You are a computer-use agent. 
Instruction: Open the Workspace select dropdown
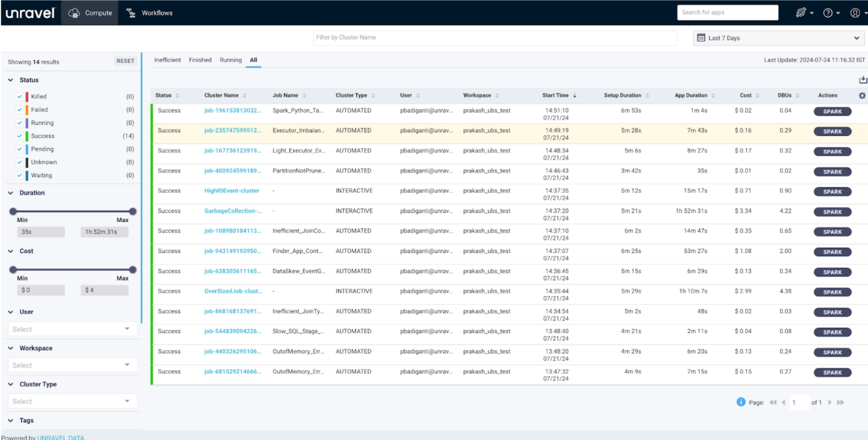(x=72, y=365)
